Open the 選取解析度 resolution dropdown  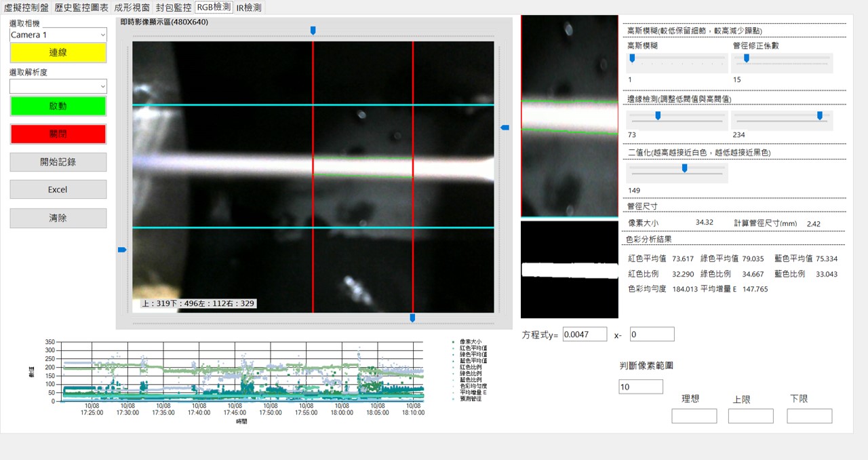[58, 86]
